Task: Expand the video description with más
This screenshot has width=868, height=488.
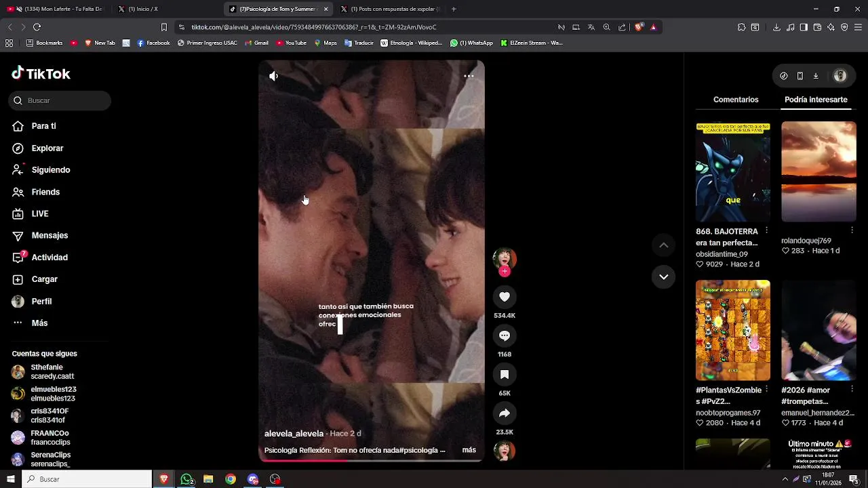Action: point(469,450)
